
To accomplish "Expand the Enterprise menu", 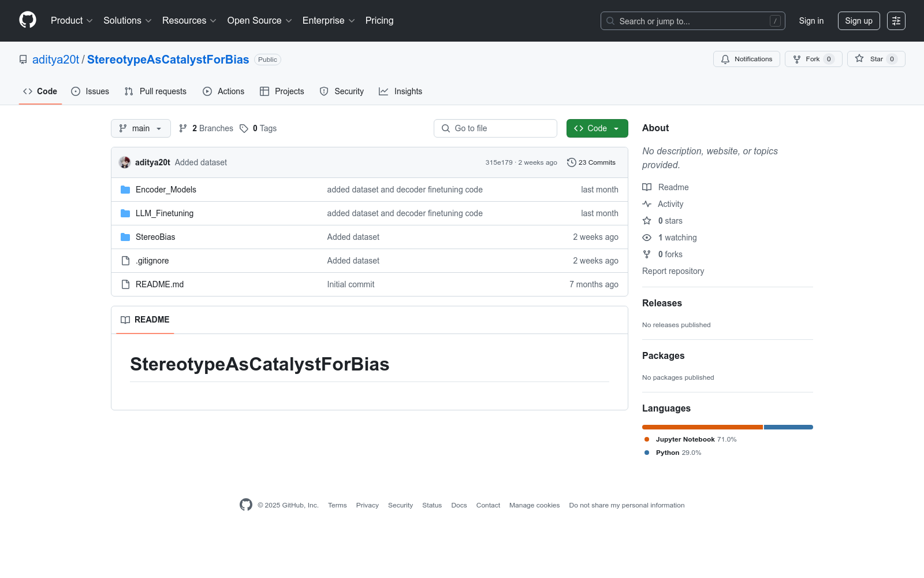I will click(x=329, y=21).
